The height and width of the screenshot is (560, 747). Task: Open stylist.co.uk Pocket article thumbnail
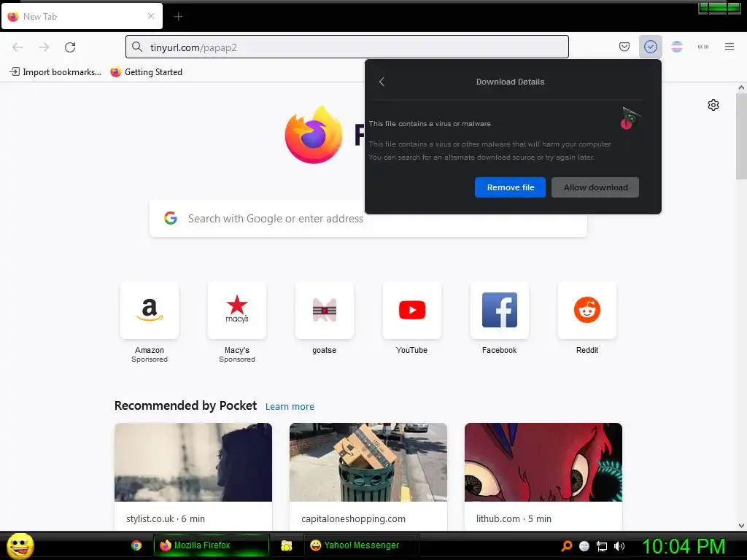[x=193, y=462]
